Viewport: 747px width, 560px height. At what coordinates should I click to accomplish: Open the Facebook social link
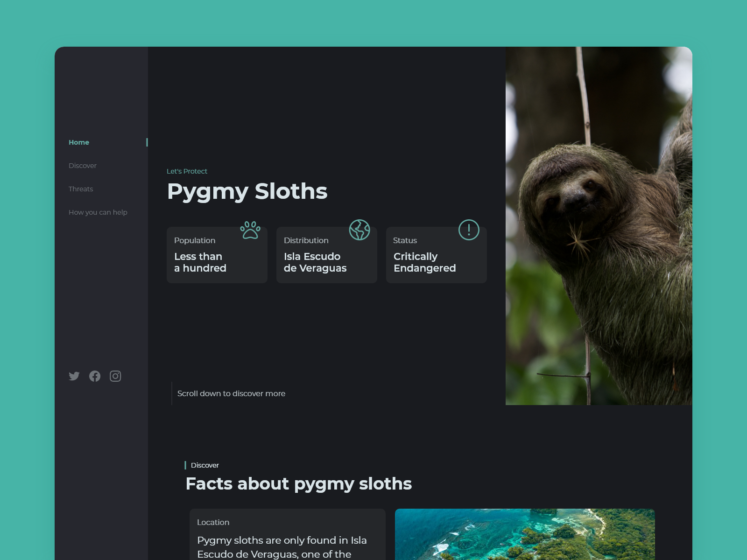point(95,376)
